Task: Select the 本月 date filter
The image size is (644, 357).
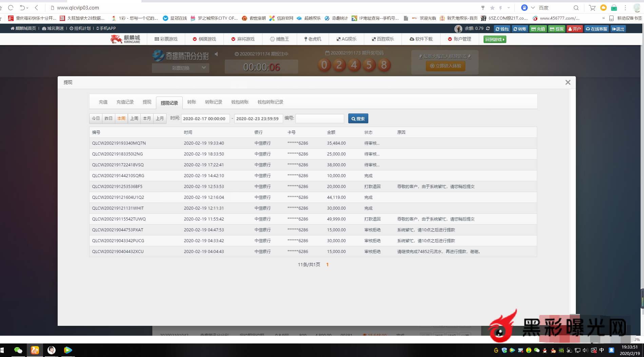Action: click(147, 119)
